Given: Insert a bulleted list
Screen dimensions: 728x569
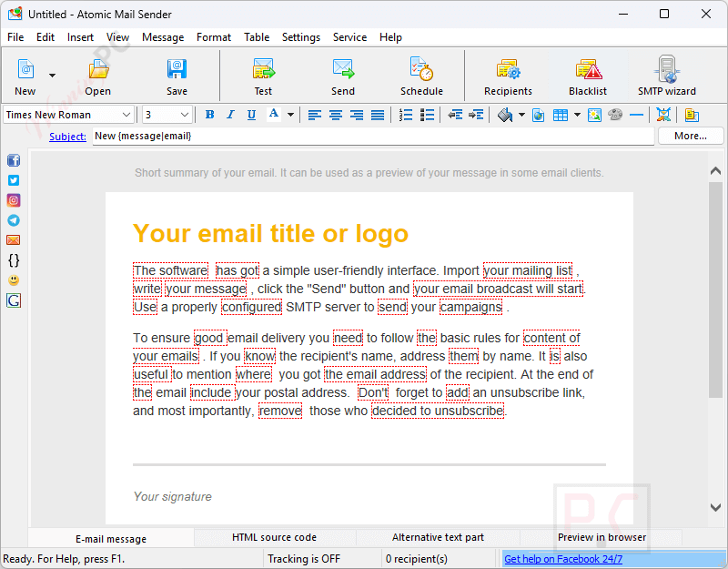Looking at the screenshot, I should pyautogui.click(x=427, y=115).
